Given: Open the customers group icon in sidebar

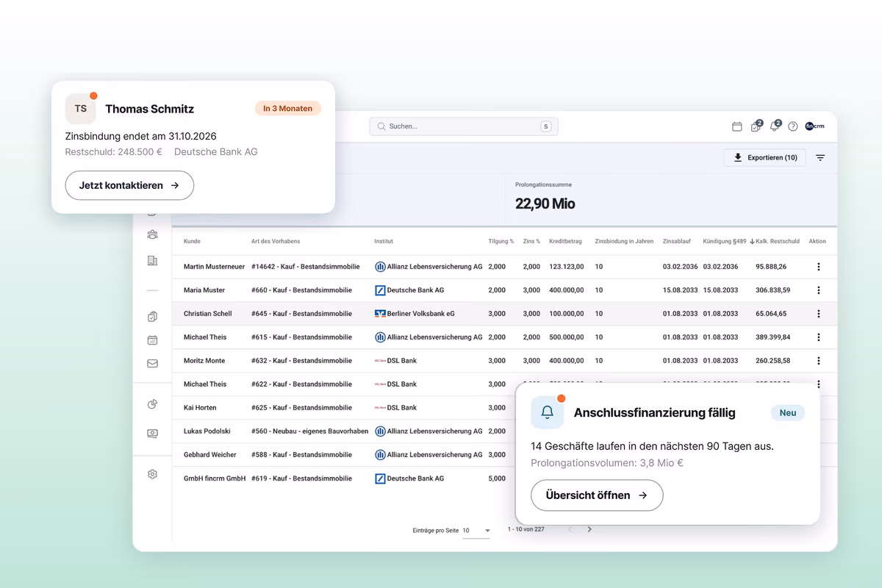Looking at the screenshot, I should [x=152, y=234].
